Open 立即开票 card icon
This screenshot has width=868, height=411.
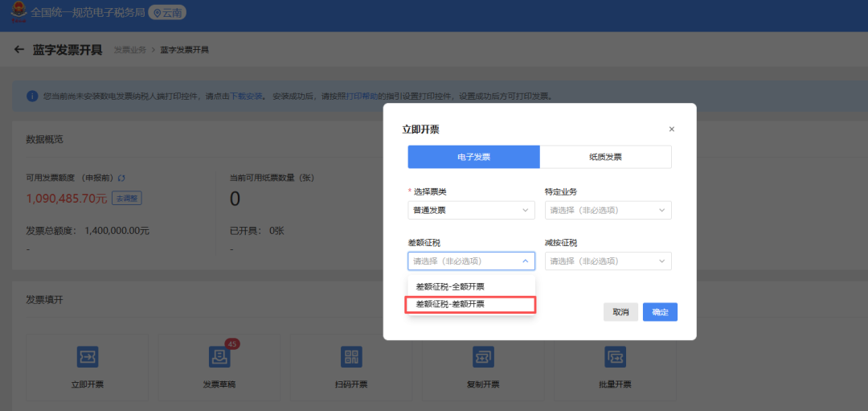tap(88, 357)
